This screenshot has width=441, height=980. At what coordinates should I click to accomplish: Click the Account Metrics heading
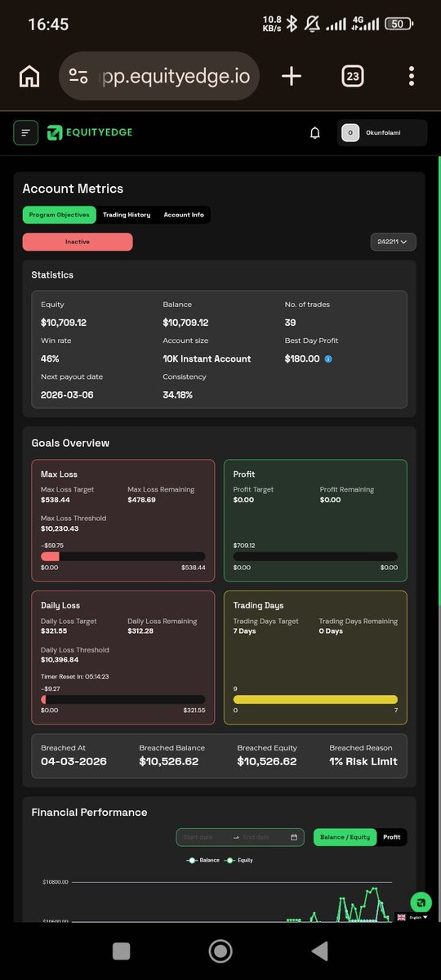click(x=73, y=189)
